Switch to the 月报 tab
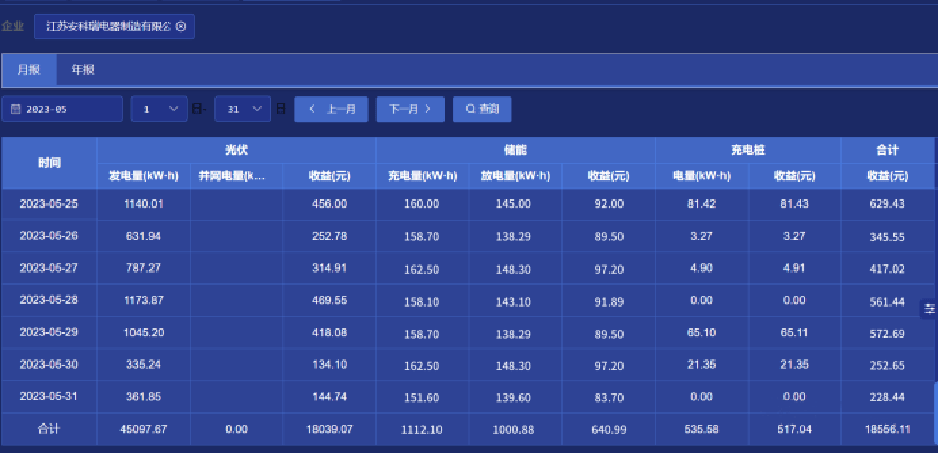 (x=29, y=70)
